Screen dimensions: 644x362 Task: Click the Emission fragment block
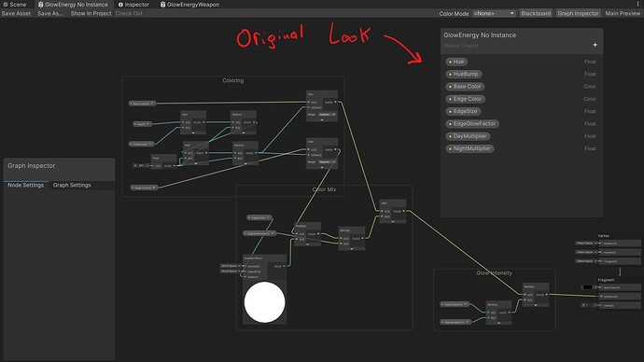click(x=620, y=297)
